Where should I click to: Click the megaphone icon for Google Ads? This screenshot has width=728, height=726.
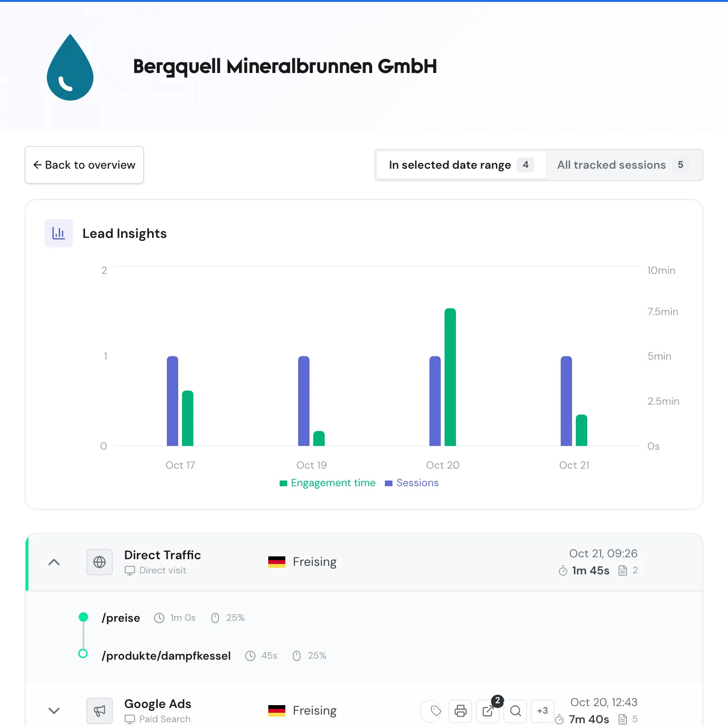(x=100, y=710)
